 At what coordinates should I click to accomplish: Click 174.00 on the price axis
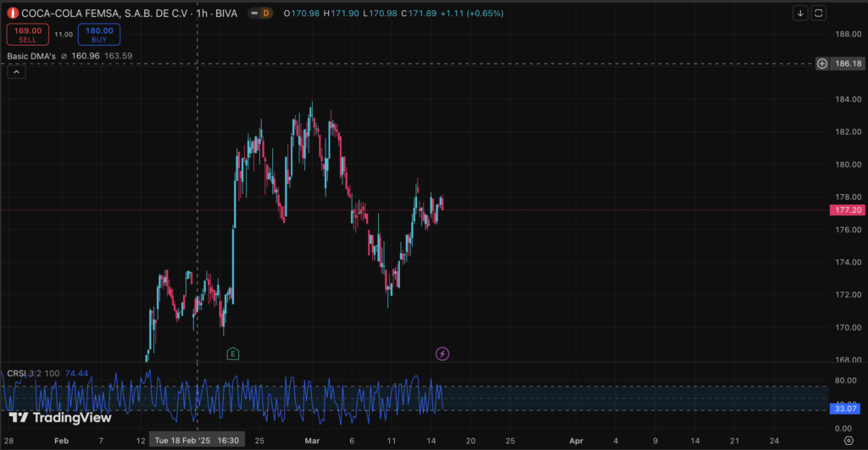pos(848,263)
